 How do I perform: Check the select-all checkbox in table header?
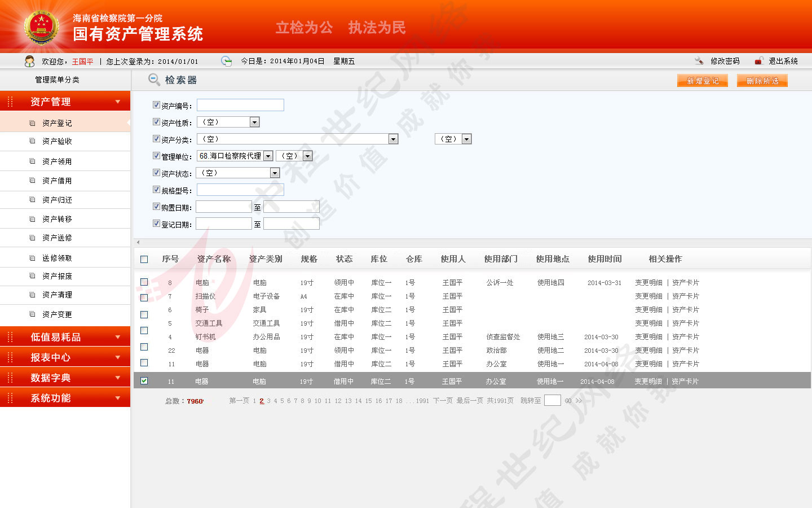(144, 259)
